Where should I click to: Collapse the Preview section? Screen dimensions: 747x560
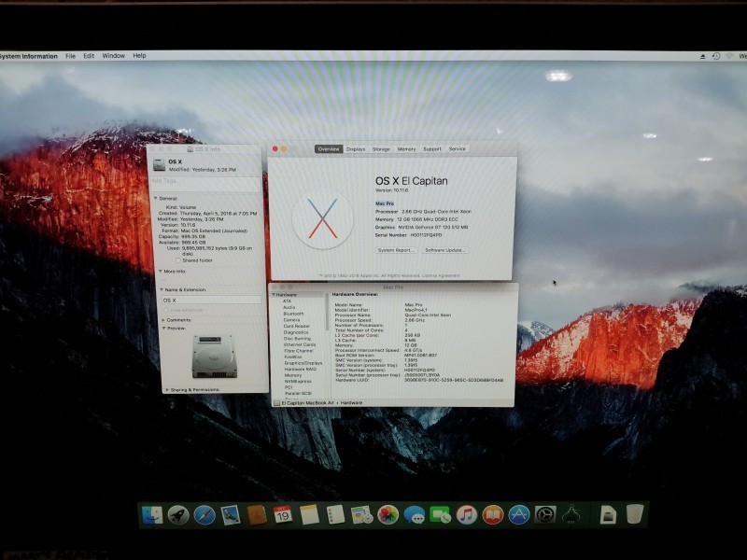point(163,329)
